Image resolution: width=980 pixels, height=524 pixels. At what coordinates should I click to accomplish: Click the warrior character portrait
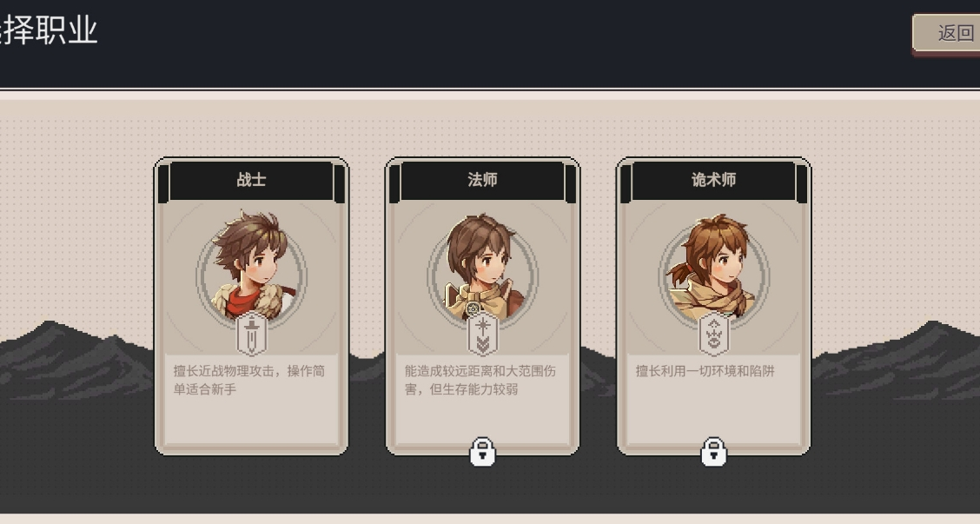(x=251, y=267)
